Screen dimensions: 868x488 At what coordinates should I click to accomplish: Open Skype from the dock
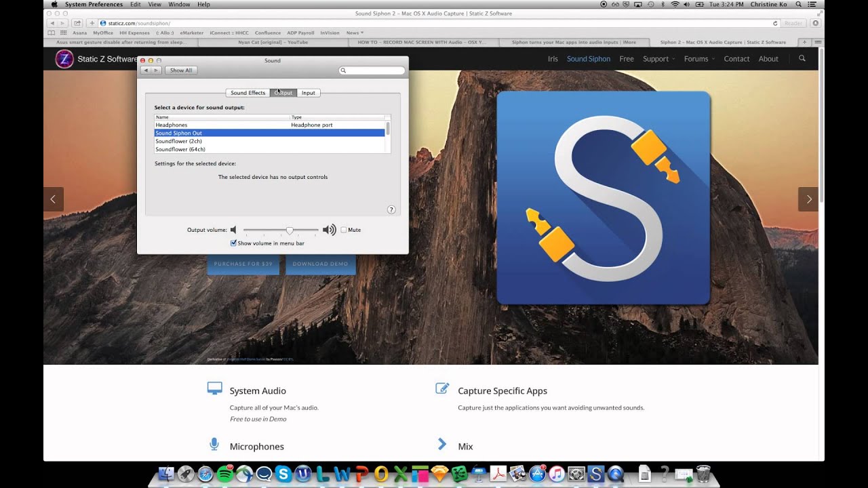283,474
